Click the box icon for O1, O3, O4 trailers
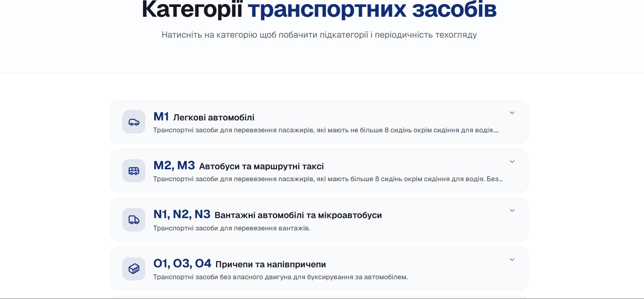The width and height of the screenshot is (644, 299). click(x=134, y=269)
